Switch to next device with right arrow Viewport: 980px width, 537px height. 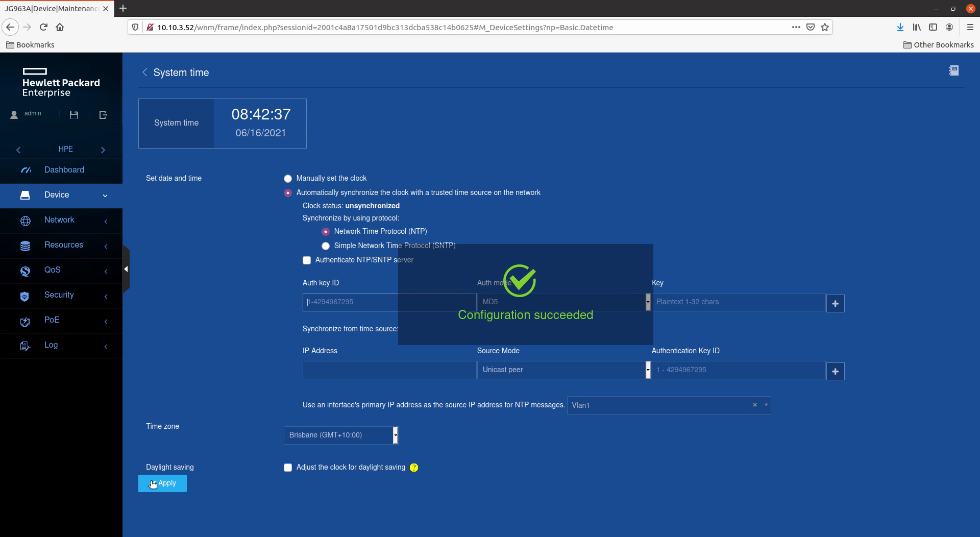103,150
